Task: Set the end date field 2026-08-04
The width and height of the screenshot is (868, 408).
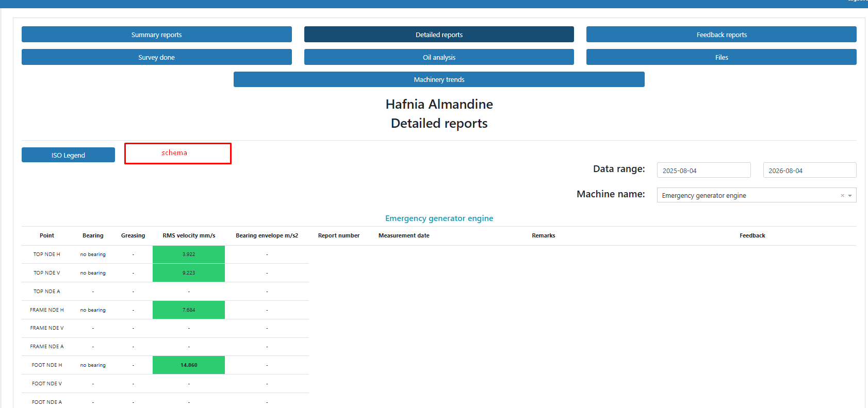Action: click(x=810, y=171)
